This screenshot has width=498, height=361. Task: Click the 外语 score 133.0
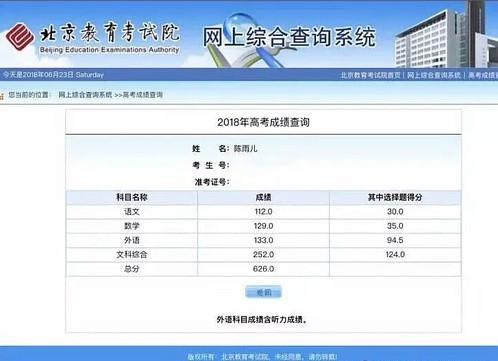(x=263, y=240)
